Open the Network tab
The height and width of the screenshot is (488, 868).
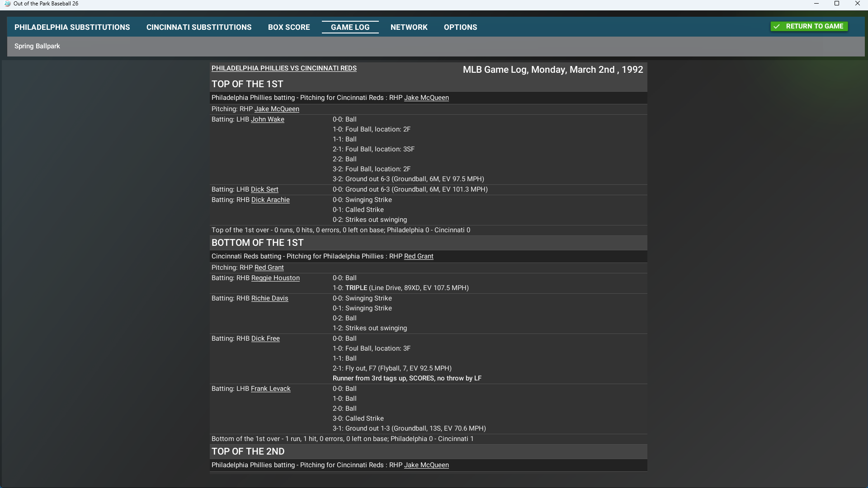(x=409, y=27)
